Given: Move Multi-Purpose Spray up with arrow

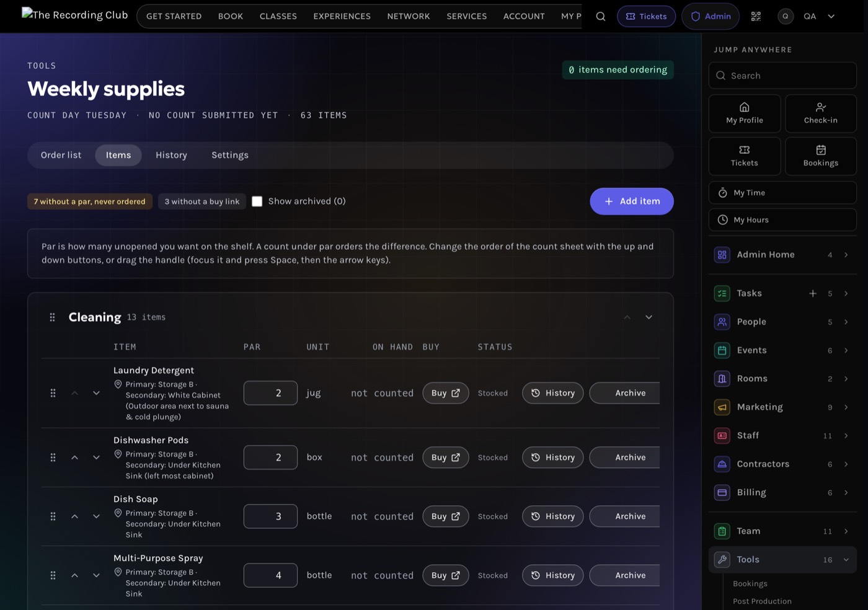Looking at the screenshot, I should point(74,575).
